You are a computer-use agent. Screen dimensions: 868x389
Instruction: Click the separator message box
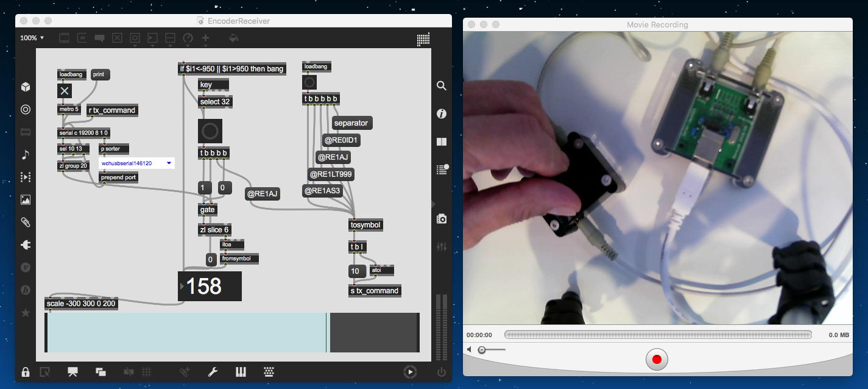(x=351, y=123)
